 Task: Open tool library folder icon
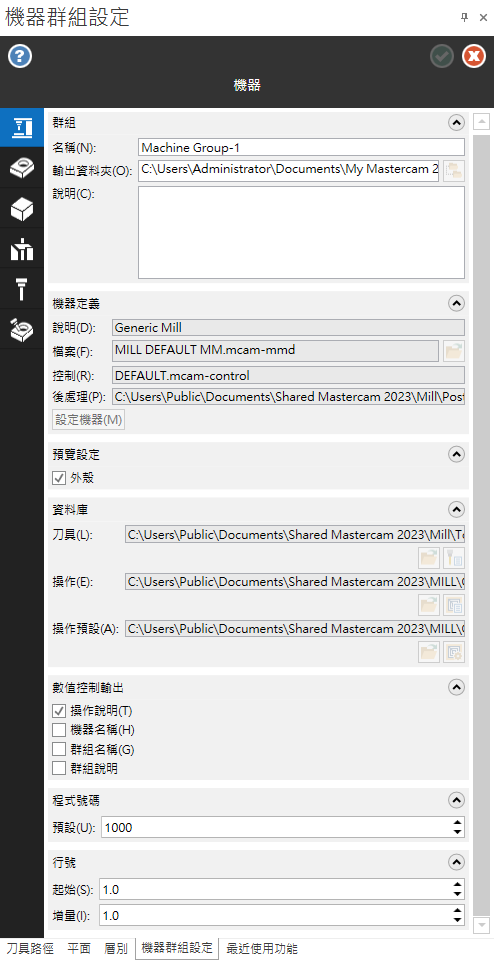click(x=429, y=558)
